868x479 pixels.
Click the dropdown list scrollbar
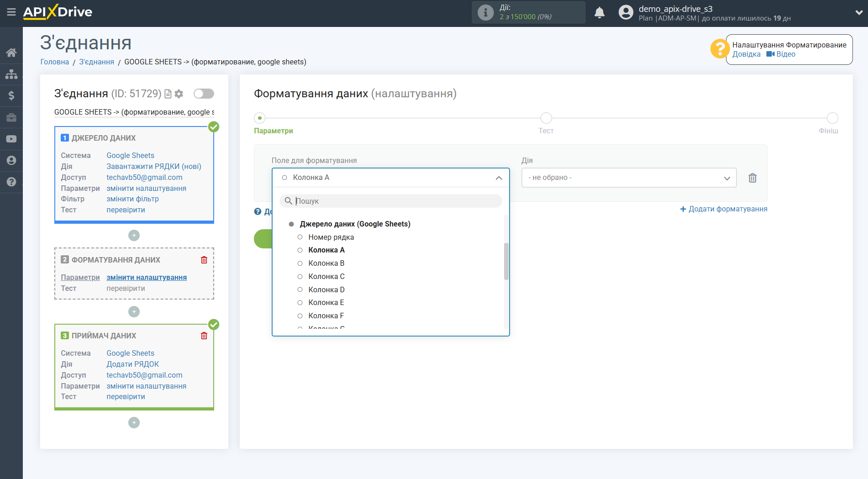point(506,261)
